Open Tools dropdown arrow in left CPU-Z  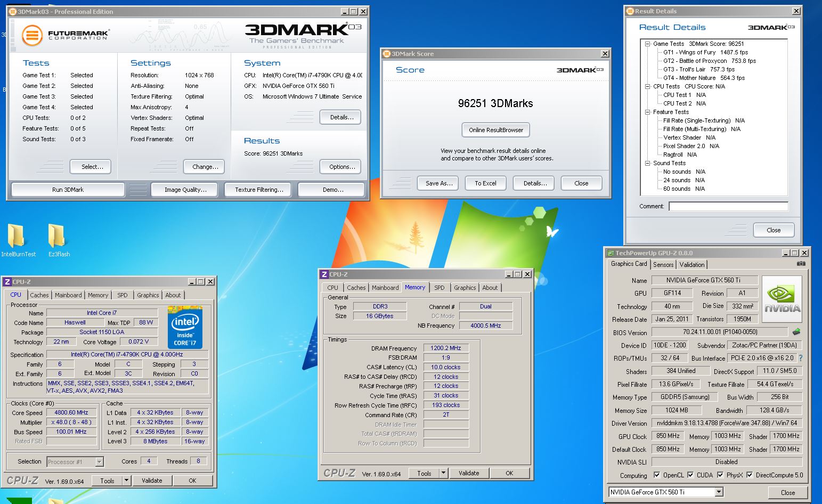pos(126,481)
